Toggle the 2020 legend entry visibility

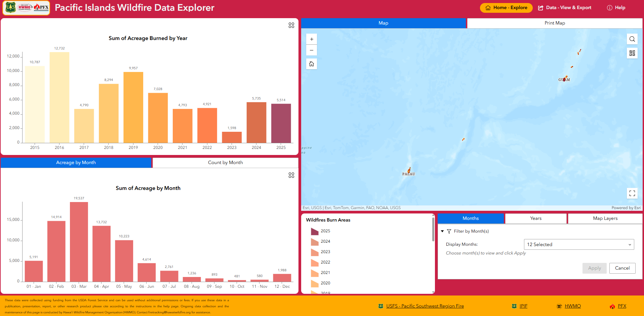(x=325, y=283)
